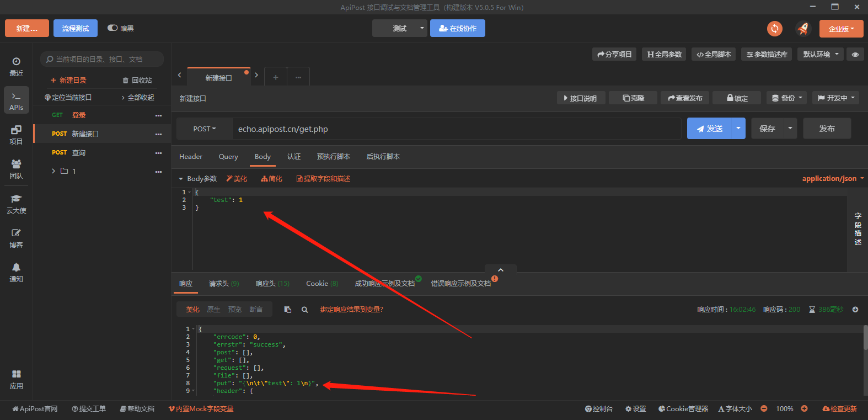Open the 云大使 sidebar icon
The width and height of the screenshot is (868, 420).
pos(16,204)
